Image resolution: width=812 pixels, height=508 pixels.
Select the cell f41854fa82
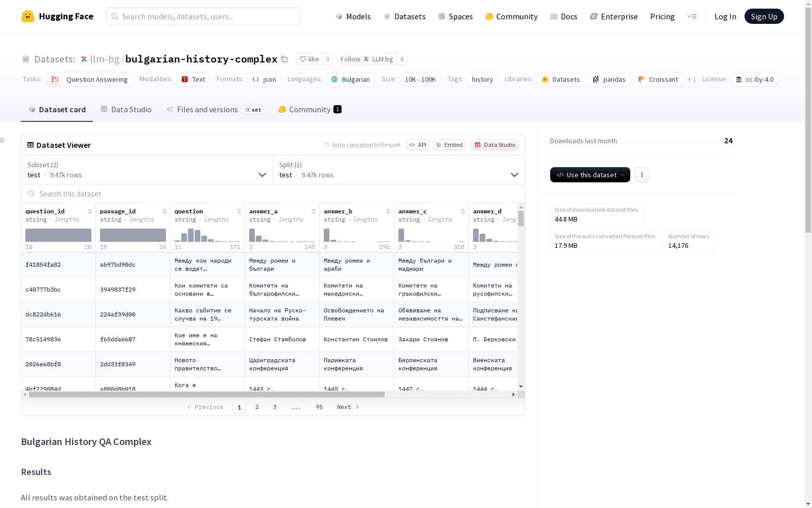tap(58, 265)
